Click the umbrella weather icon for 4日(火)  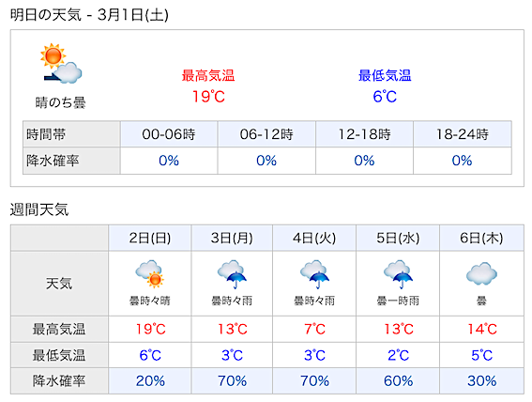coord(314,274)
